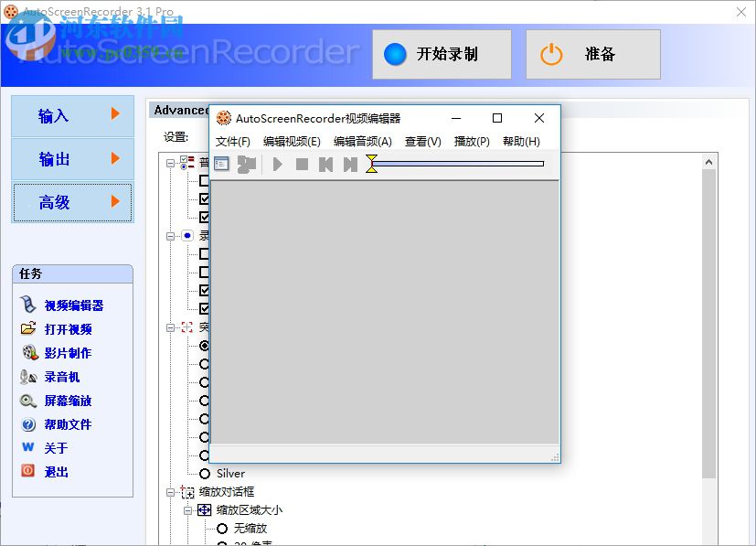Collapse the topmost settings tree group

[x=170, y=163]
